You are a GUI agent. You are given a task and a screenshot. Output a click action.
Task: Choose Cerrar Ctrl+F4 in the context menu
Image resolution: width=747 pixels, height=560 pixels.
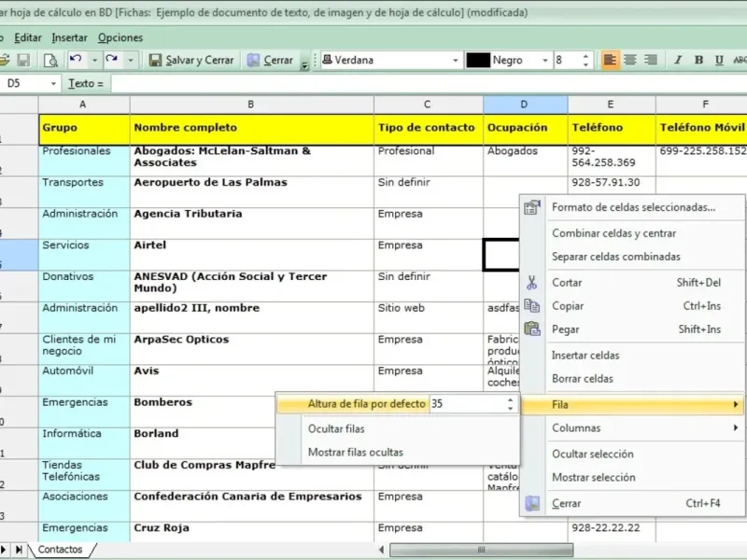633,503
